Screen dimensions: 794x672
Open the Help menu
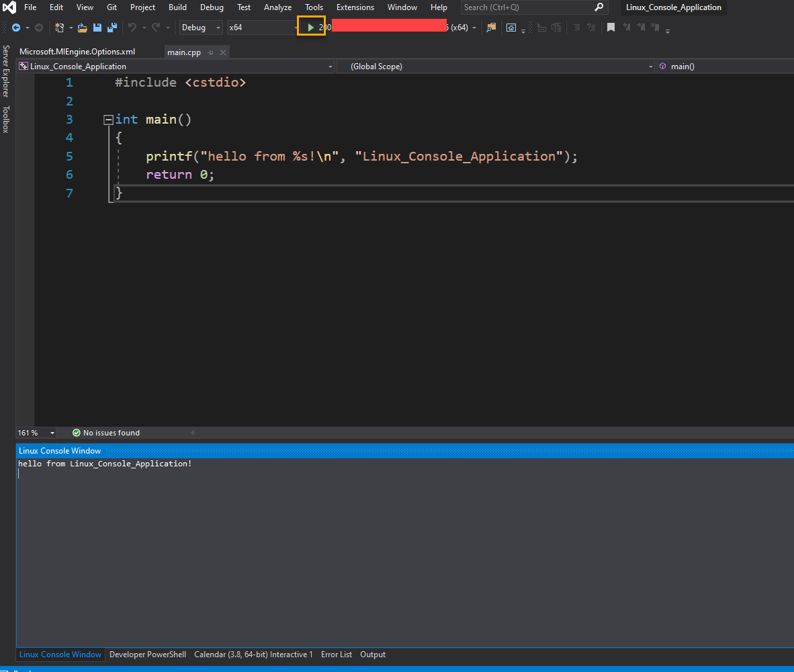click(x=439, y=7)
